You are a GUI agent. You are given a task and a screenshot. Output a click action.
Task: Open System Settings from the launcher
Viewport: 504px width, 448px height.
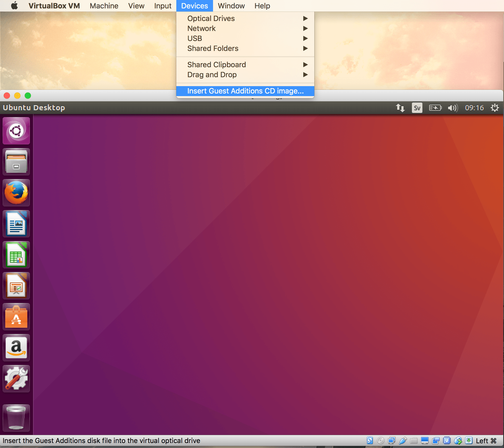tap(16, 379)
